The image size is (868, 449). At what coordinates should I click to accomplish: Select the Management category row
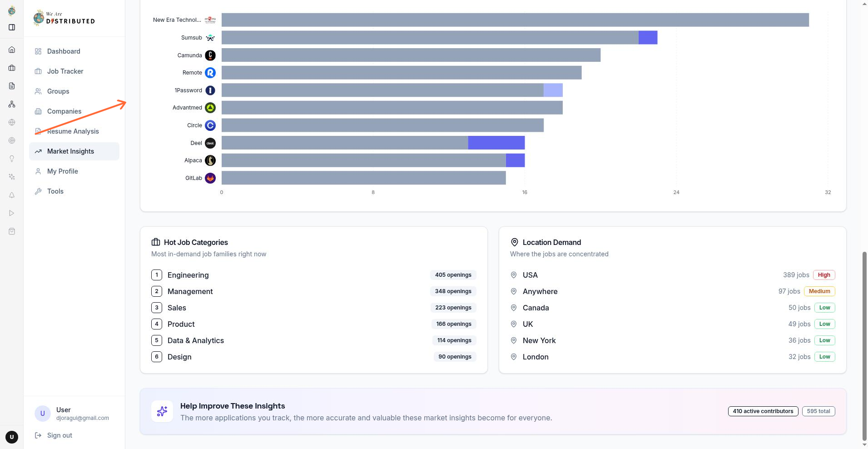pos(314,291)
